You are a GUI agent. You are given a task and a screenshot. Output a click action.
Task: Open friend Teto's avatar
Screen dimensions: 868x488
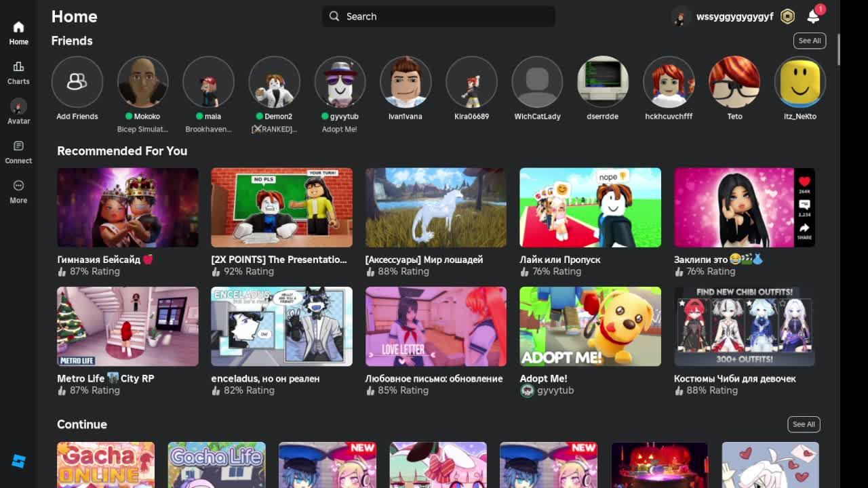coord(734,82)
